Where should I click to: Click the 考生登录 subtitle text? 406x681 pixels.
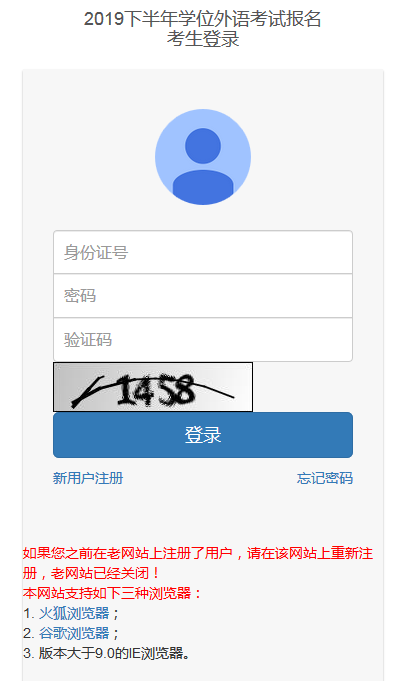[x=203, y=39]
